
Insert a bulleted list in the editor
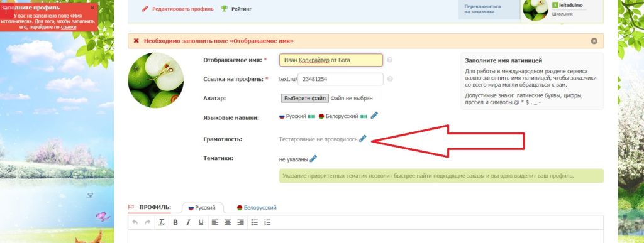[255, 222]
